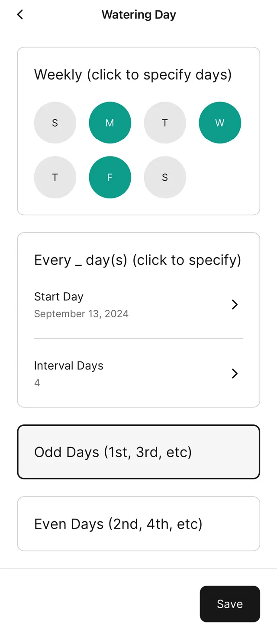Open the Start Day chevron arrow
277x644 pixels.
coord(235,305)
